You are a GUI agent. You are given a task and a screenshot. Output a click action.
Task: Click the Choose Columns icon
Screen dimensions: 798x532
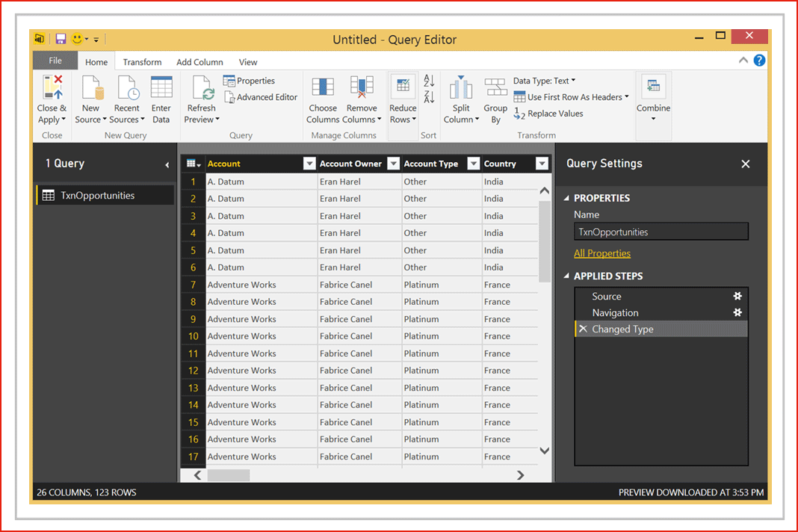click(x=323, y=88)
